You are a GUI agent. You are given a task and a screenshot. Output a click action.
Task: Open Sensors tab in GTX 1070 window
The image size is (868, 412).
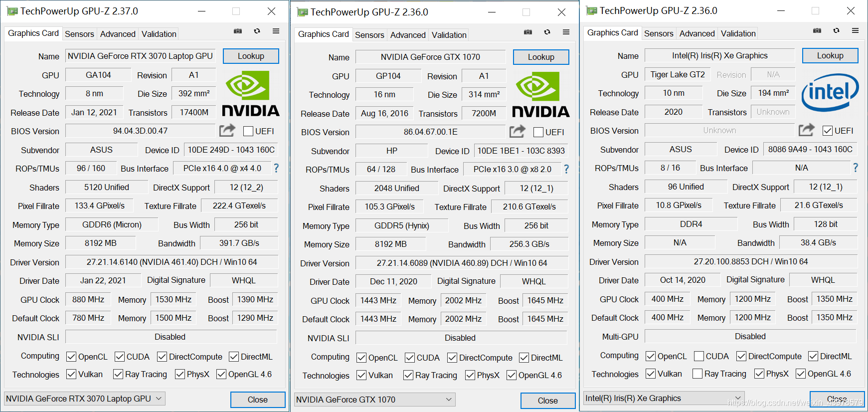pyautogui.click(x=369, y=35)
